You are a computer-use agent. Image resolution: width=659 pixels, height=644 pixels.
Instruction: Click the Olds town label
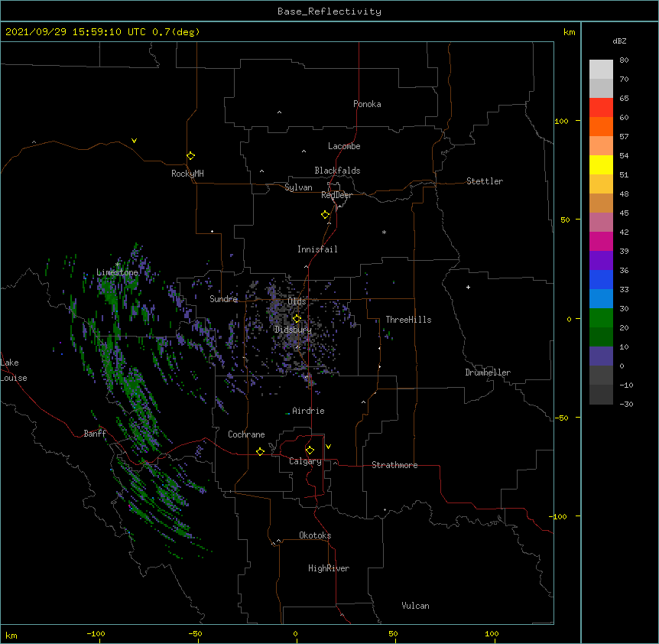click(297, 301)
